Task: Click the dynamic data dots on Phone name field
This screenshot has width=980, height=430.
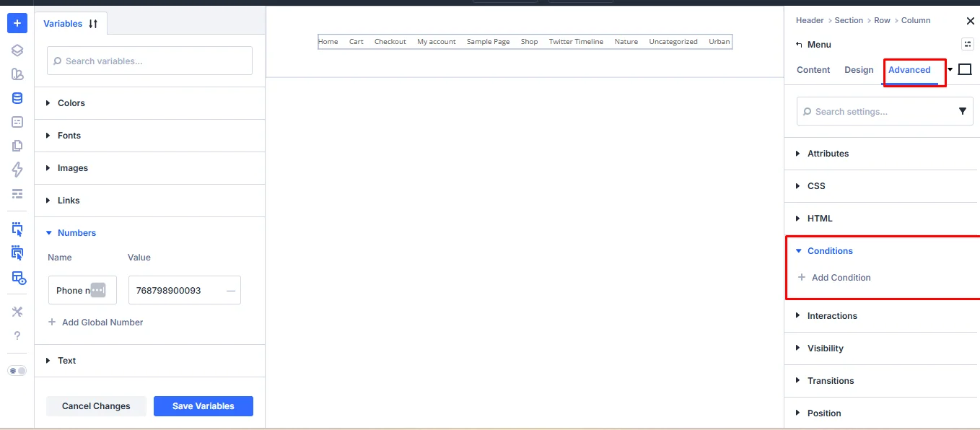Action: pos(98,290)
